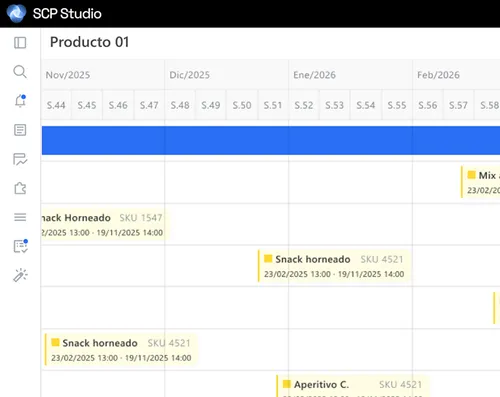
Task: Click the SKU 1547 label
Action: click(141, 218)
